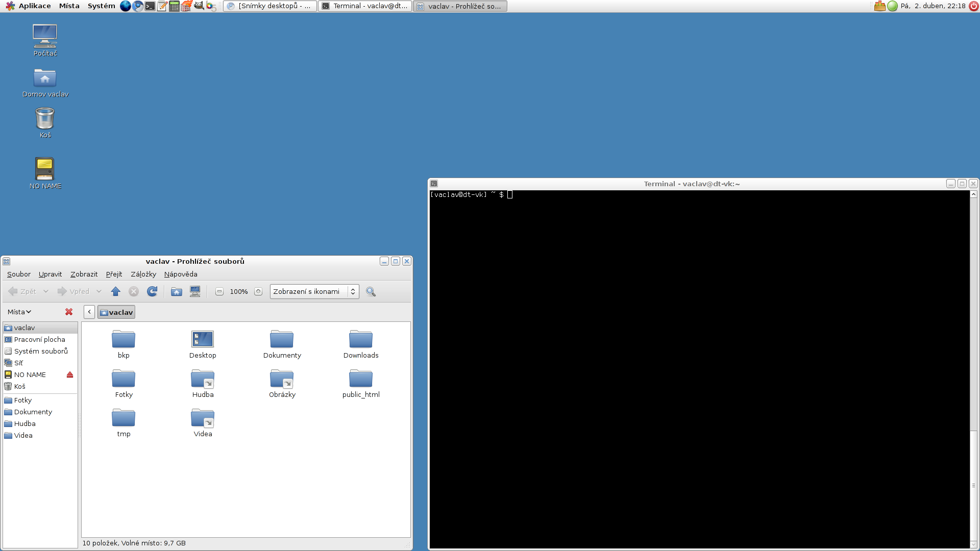Image resolution: width=980 pixels, height=551 pixels.
Task: Select the Hudba linked folder
Action: [203, 384]
